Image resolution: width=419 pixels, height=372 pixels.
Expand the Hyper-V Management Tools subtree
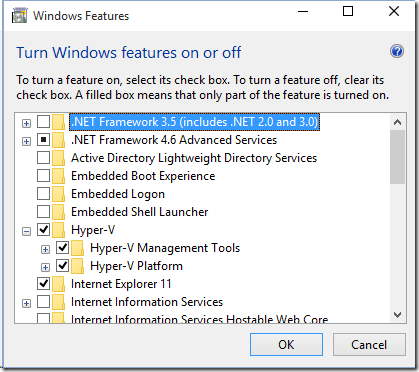coord(45,249)
